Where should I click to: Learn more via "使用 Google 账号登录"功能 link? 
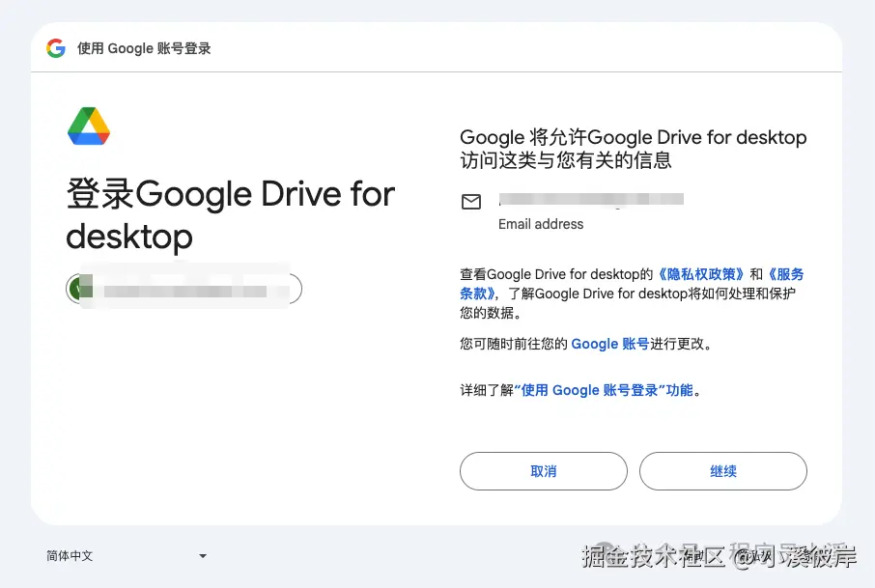[604, 390]
